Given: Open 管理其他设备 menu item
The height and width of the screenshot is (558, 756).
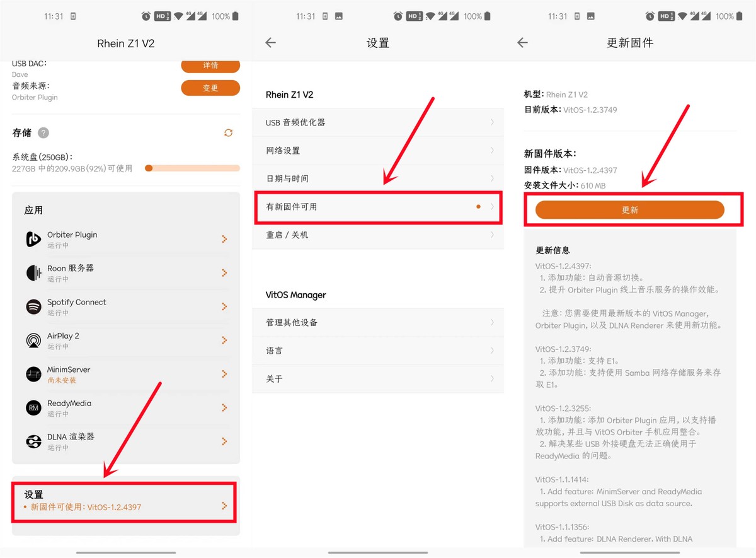Looking at the screenshot, I should [x=378, y=322].
